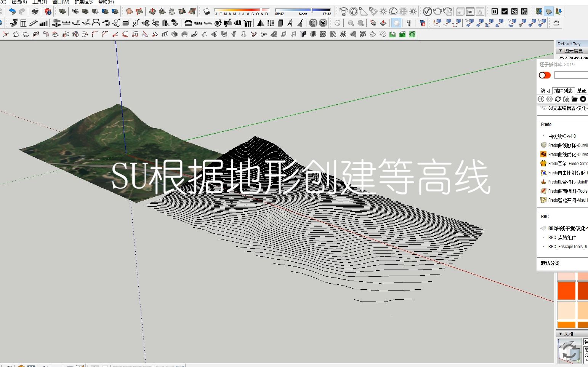The width and height of the screenshot is (588, 367).
Task: Open the folder icon in plugin panel
Action: click(575, 99)
